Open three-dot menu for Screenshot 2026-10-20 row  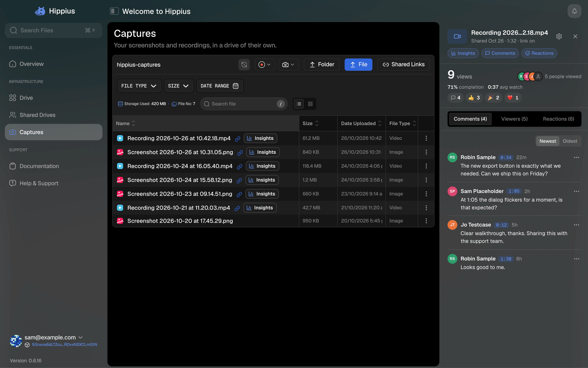[x=426, y=221]
